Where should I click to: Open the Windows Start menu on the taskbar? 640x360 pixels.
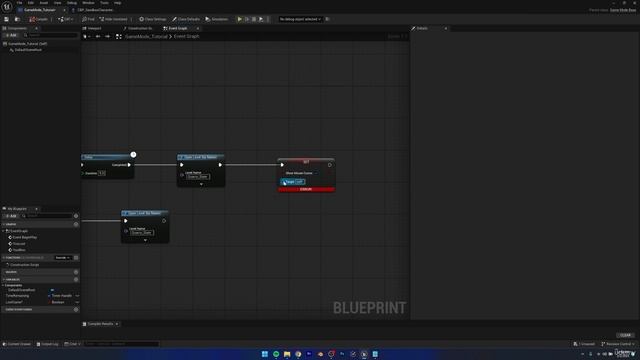coord(264,354)
